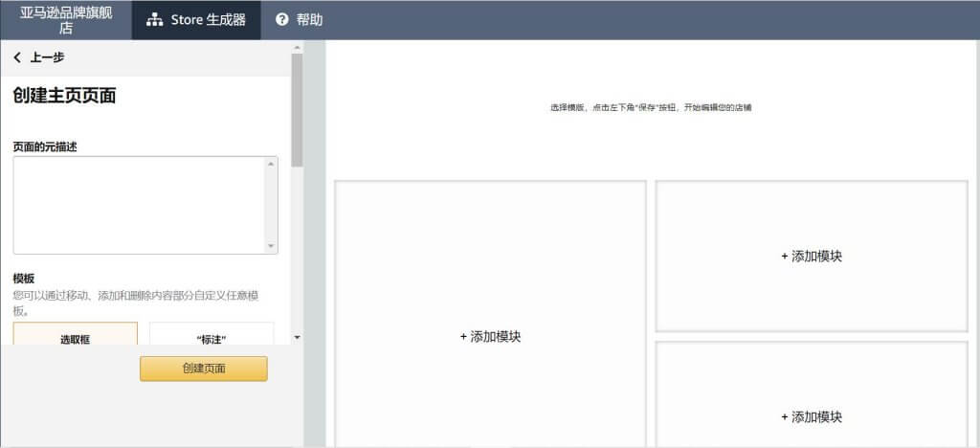Click the 创建页面 button
The width and height of the screenshot is (980, 448).
pos(204,369)
